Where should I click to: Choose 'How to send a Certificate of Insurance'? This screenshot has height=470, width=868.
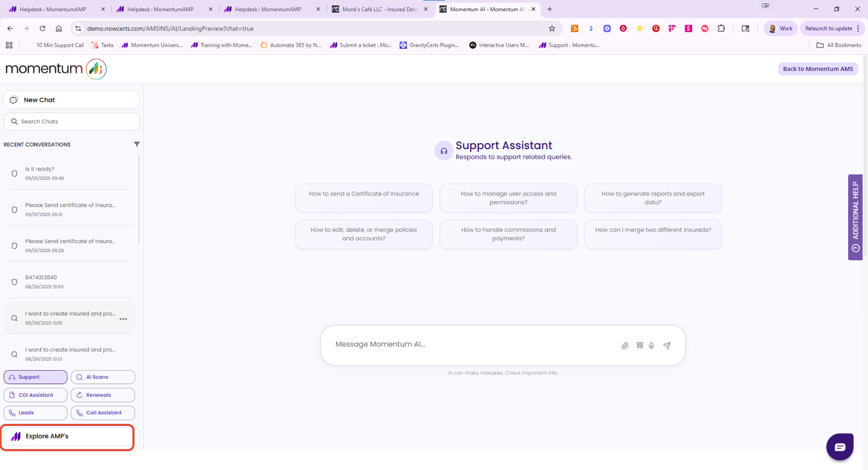coord(364,198)
